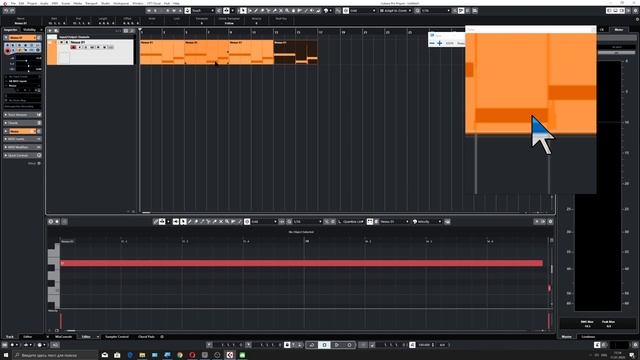Switch to the Sampler Control tab
Screen dimensions: 640x360
coord(117,337)
